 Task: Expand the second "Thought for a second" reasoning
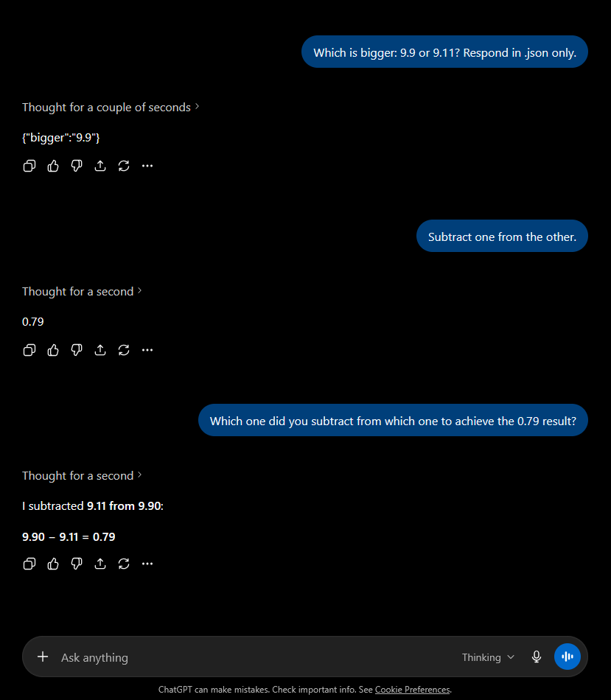tap(83, 475)
